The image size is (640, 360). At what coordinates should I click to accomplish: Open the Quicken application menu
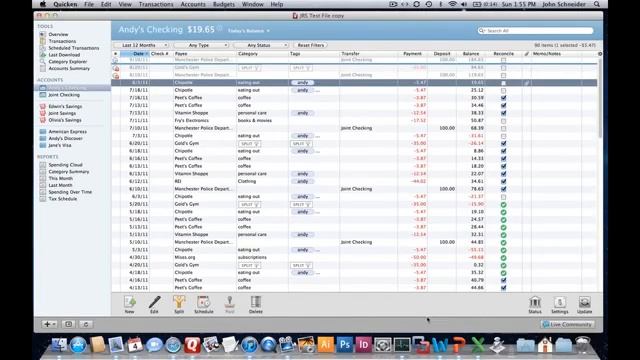coord(65,4)
